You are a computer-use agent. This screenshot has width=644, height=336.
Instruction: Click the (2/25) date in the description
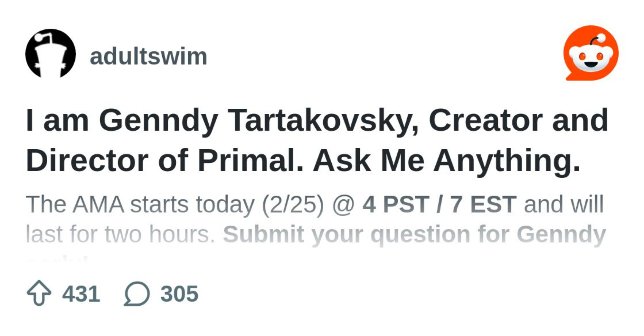pyautogui.click(x=293, y=204)
